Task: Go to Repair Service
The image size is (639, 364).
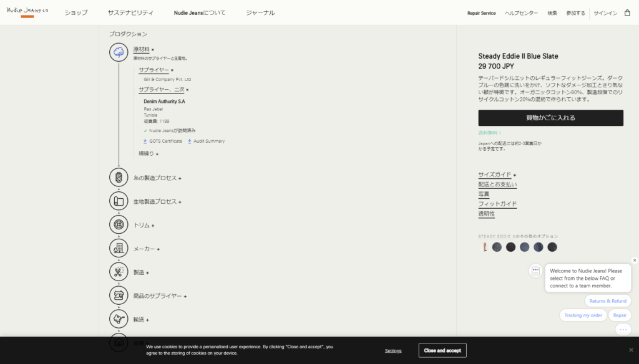Action: click(x=481, y=13)
